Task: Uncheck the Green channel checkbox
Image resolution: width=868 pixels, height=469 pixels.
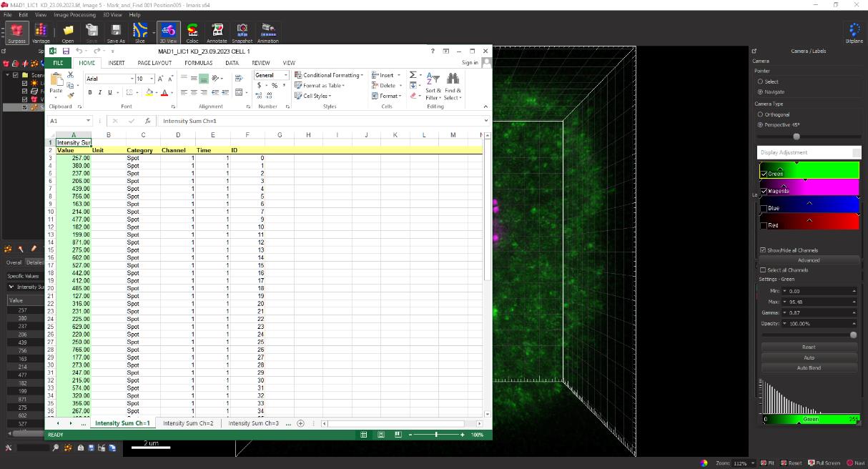Action: (764, 174)
